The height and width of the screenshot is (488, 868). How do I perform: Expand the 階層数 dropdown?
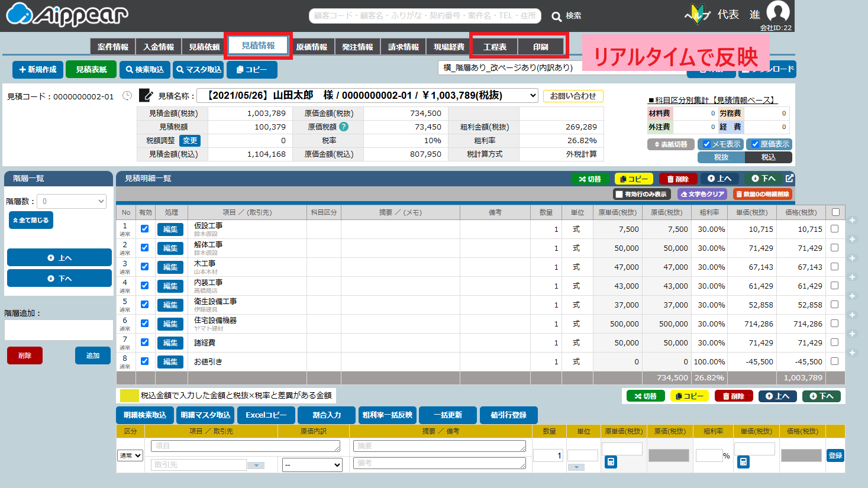pos(72,202)
